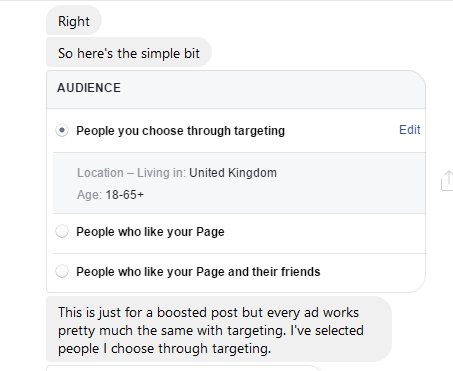Viewport: 453px width, 371px height.
Task: Click the 'Age:' label
Action: [89, 195]
